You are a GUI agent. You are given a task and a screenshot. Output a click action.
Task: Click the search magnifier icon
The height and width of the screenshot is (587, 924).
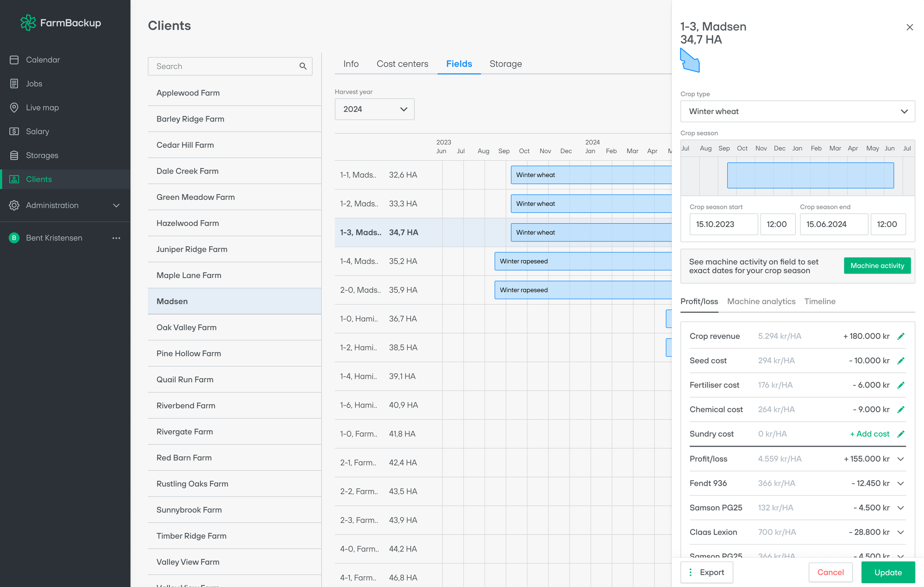click(x=303, y=66)
